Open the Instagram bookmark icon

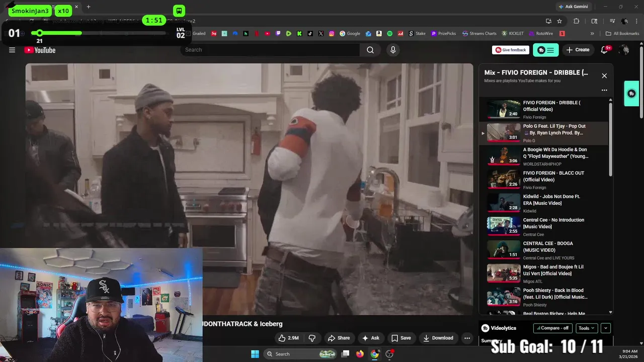point(332,34)
